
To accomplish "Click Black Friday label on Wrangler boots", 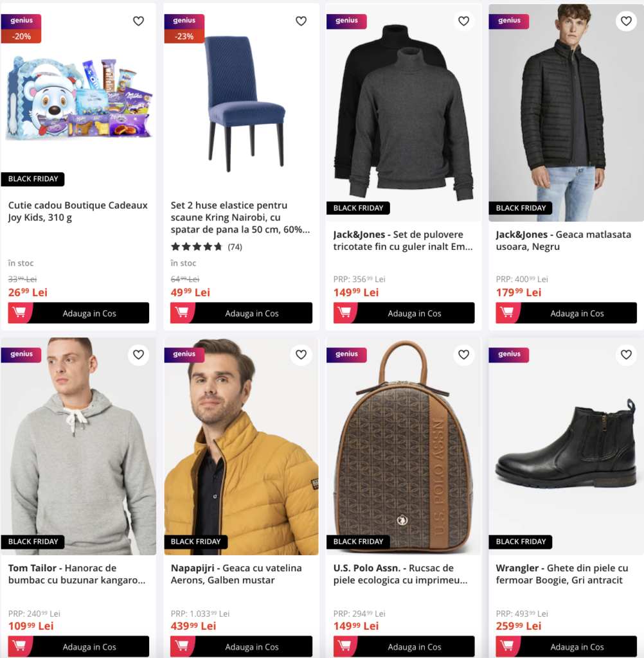I will pyautogui.click(x=521, y=542).
